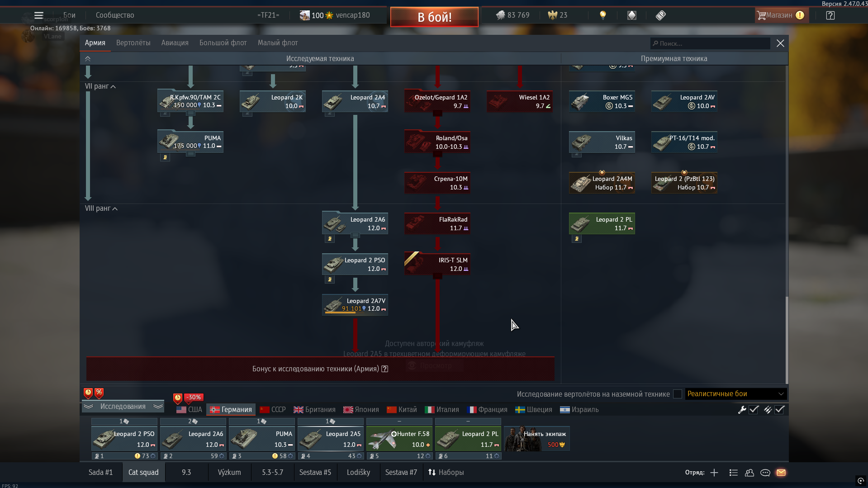Click the ammo refill icon in toolbar

(768, 410)
